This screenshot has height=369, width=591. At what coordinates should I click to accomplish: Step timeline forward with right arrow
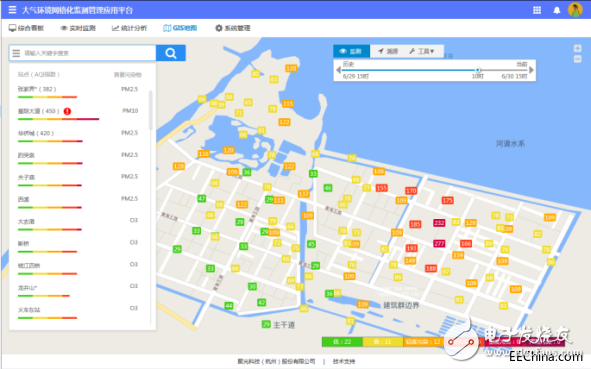click(531, 70)
